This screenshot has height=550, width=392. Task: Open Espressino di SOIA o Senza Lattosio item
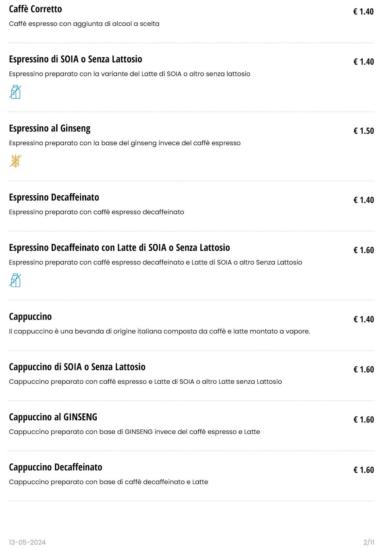click(75, 59)
